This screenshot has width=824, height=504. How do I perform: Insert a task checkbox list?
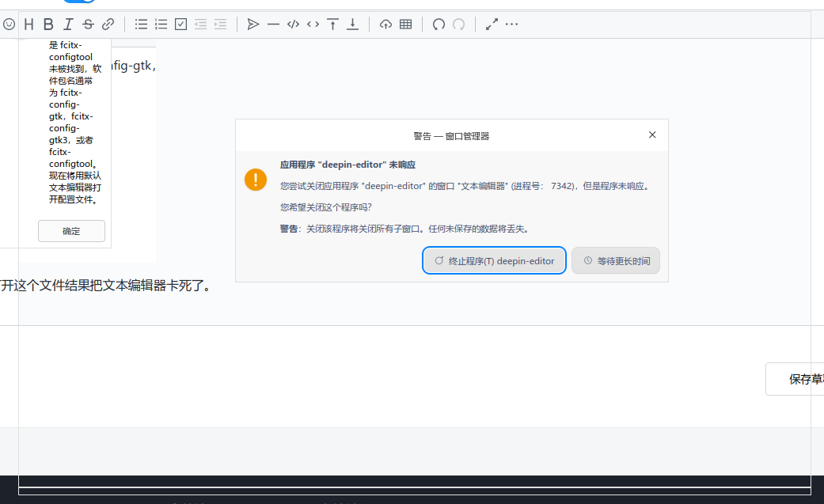point(180,25)
